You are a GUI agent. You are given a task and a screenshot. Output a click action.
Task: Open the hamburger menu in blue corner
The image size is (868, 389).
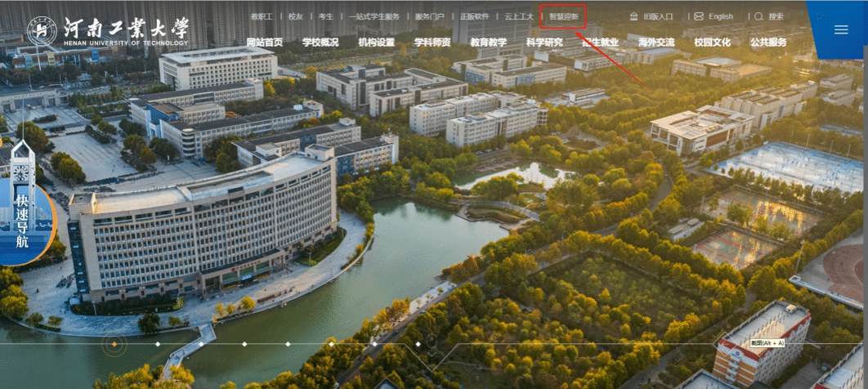click(x=840, y=30)
